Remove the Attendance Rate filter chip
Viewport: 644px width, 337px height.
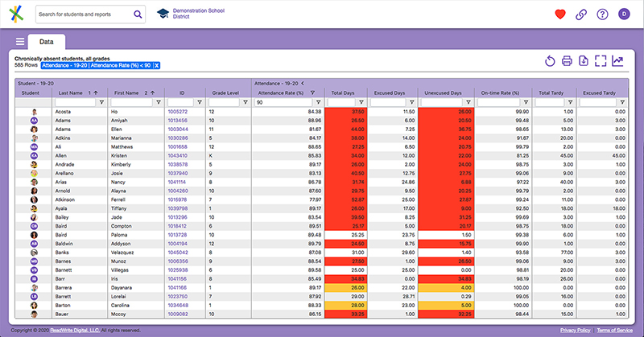157,65
